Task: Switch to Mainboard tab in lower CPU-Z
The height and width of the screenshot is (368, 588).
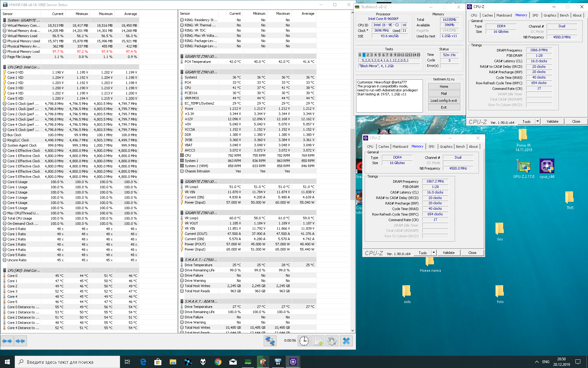Action: click(400, 147)
